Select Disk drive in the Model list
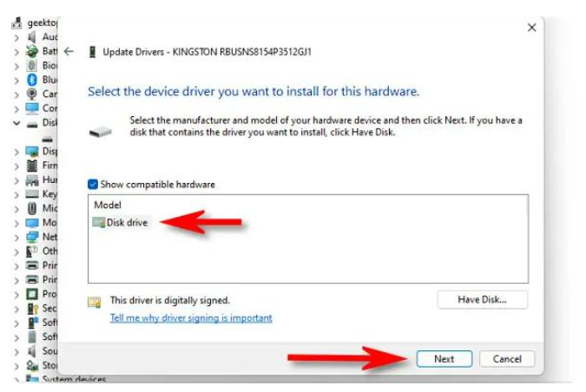This screenshot has width=586, height=392. pyautogui.click(x=127, y=223)
